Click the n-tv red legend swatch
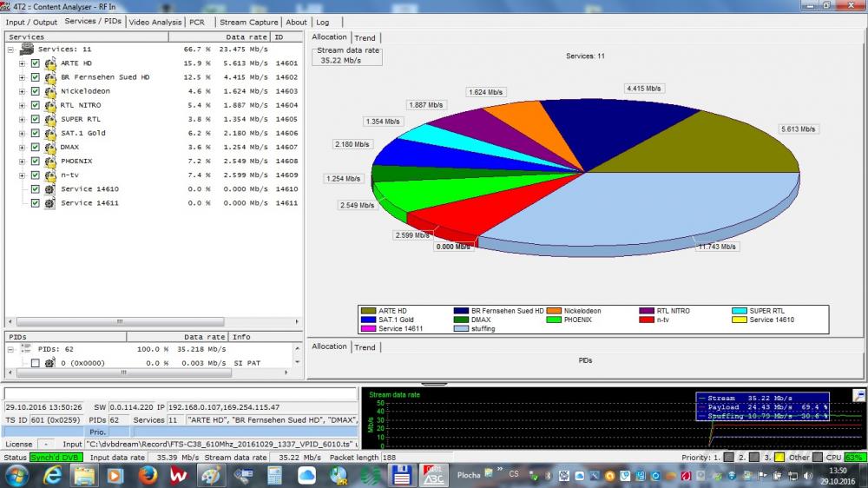868x488 pixels. pyautogui.click(x=647, y=320)
